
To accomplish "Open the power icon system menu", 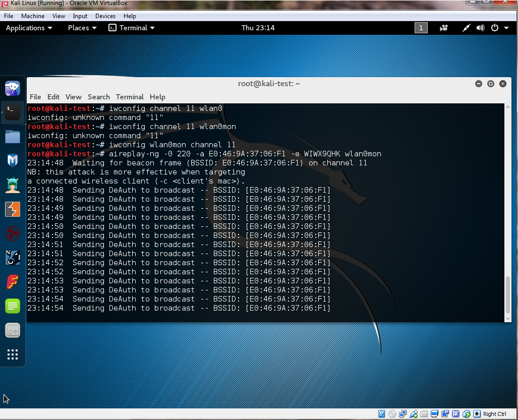I will click(494, 28).
